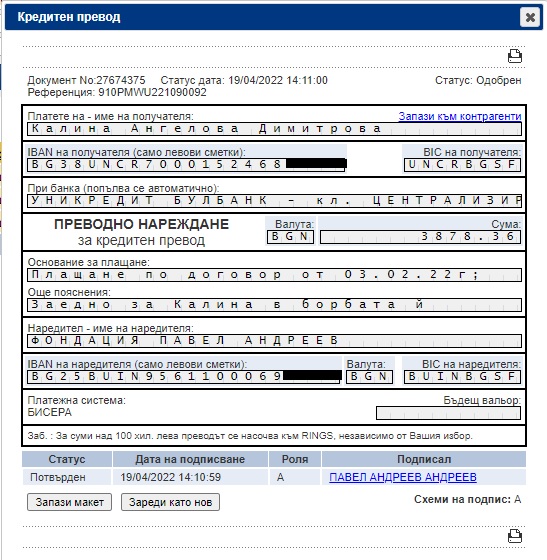Select the recipient IBAN field
547x560 pixels.
point(186,165)
